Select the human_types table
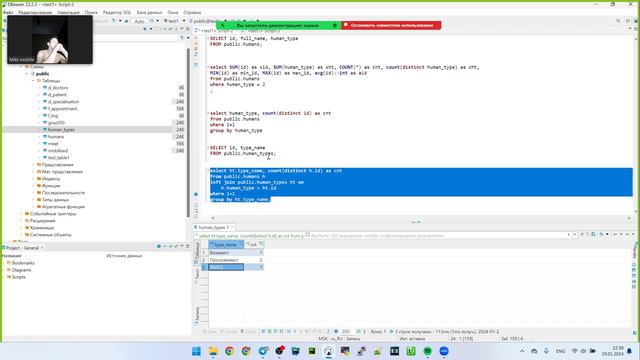 [x=61, y=130]
